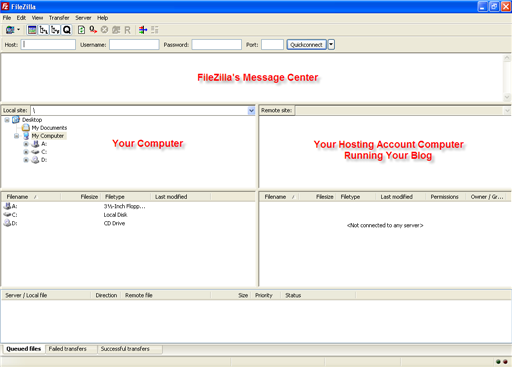Click the D: CD drive tree icon
Screen dimensions: 512x367
point(35,160)
